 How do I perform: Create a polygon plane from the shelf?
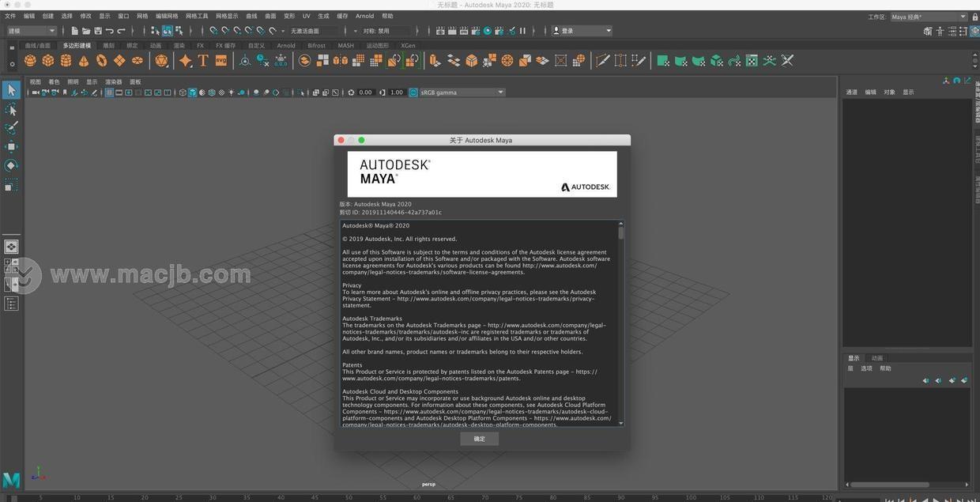click(119, 61)
